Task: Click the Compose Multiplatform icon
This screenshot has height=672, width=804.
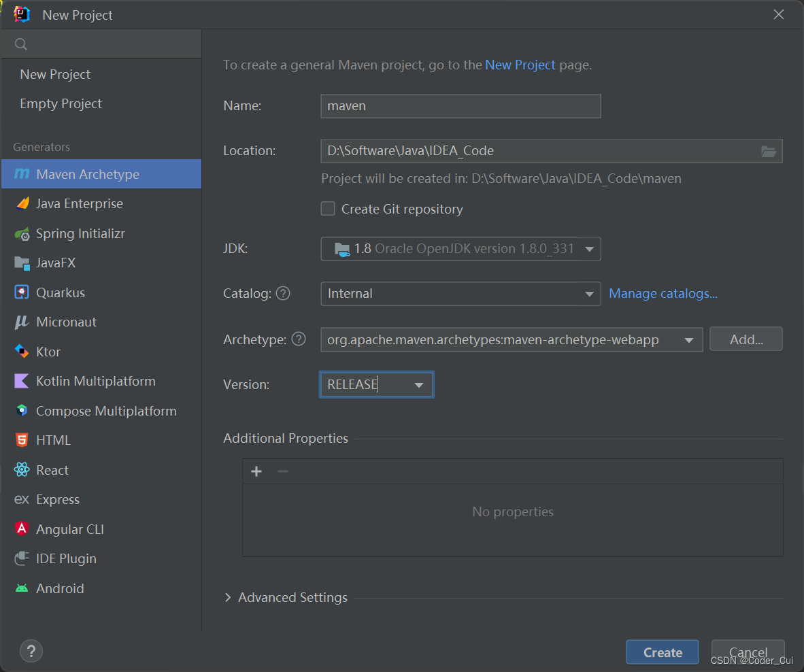Action: point(22,411)
